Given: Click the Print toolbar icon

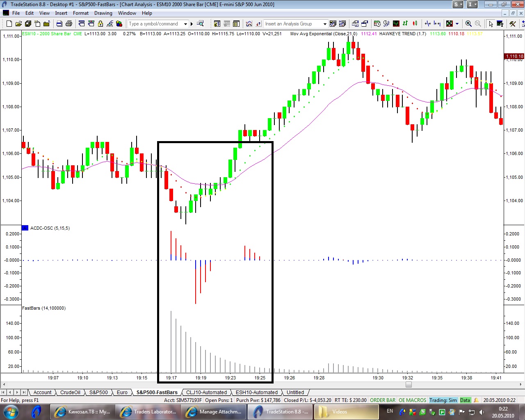Looking at the screenshot, I should click(x=69, y=24).
